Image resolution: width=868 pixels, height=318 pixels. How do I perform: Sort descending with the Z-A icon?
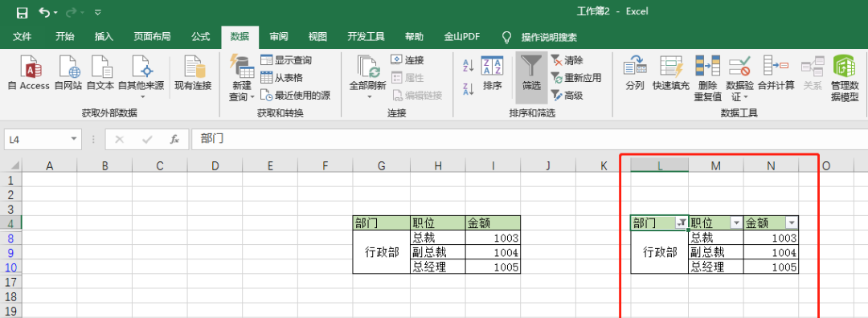(468, 88)
